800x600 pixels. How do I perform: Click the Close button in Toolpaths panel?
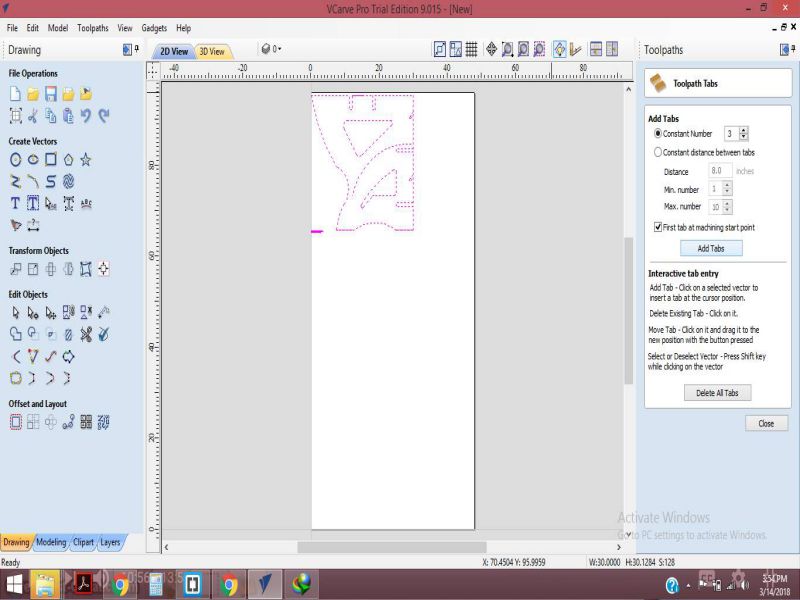pyautogui.click(x=766, y=423)
